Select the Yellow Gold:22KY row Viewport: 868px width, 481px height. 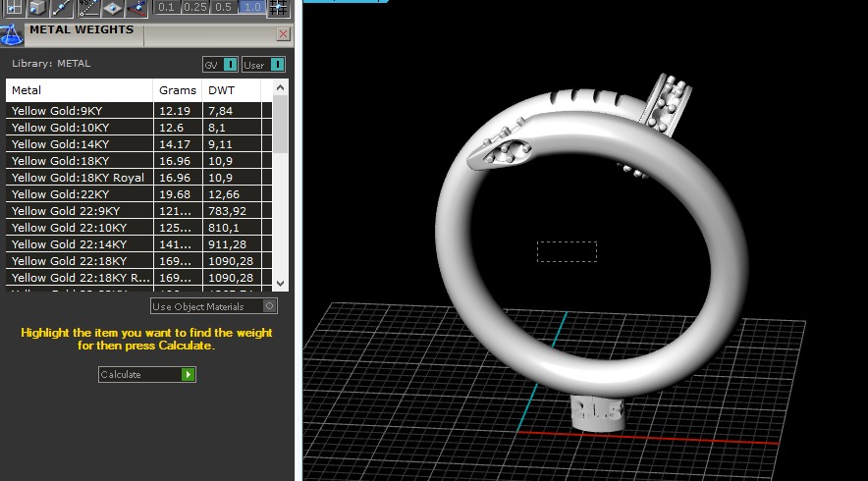coord(138,194)
